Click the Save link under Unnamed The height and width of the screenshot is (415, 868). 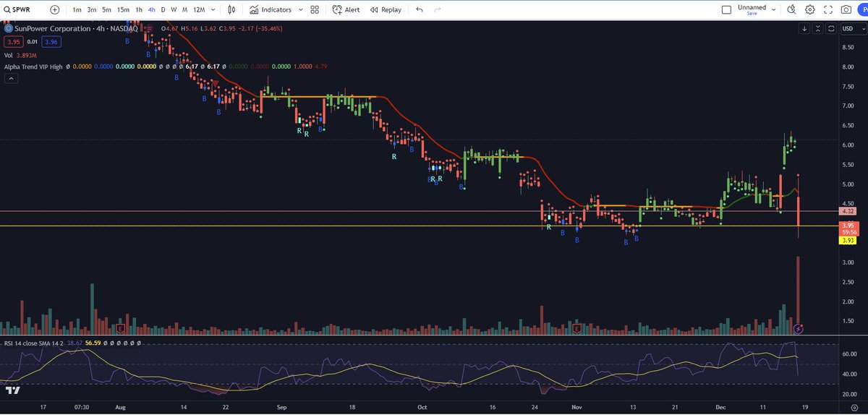click(x=752, y=14)
